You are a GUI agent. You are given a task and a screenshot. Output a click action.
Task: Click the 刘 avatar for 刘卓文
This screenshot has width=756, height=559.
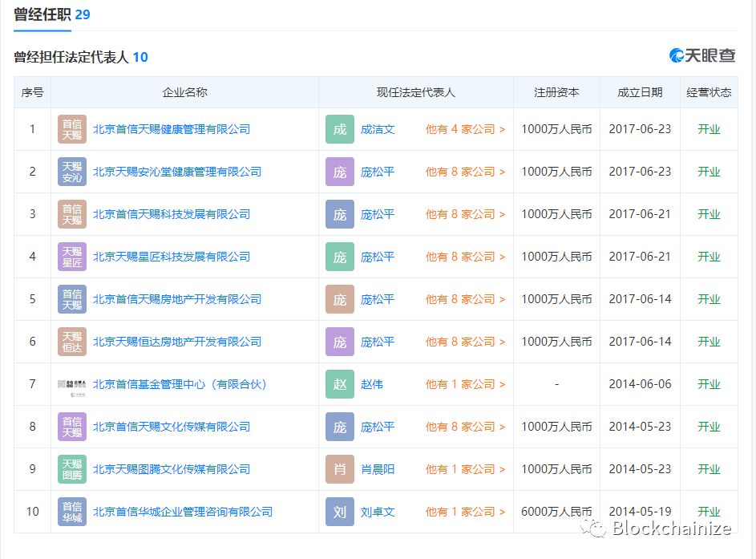click(x=340, y=512)
